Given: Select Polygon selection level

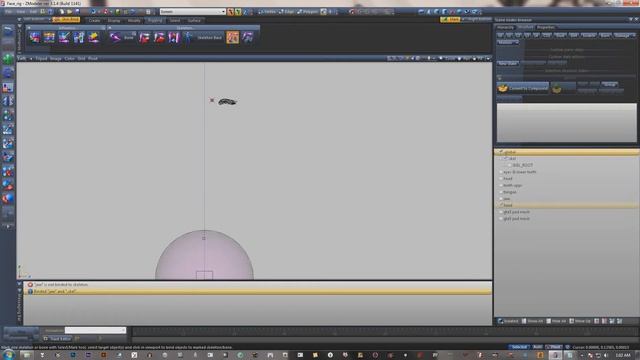Looking at the screenshot, I should click(x=308, y=12).
